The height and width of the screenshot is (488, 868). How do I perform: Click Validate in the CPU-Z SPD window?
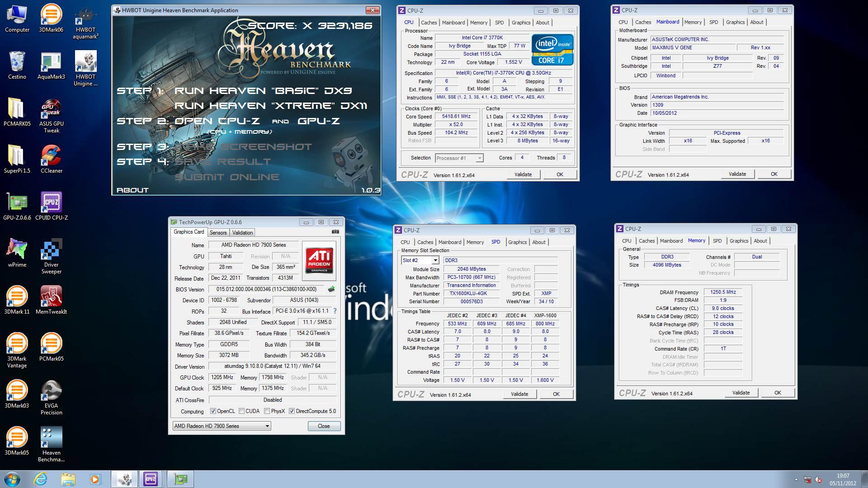tap(519, 394)
